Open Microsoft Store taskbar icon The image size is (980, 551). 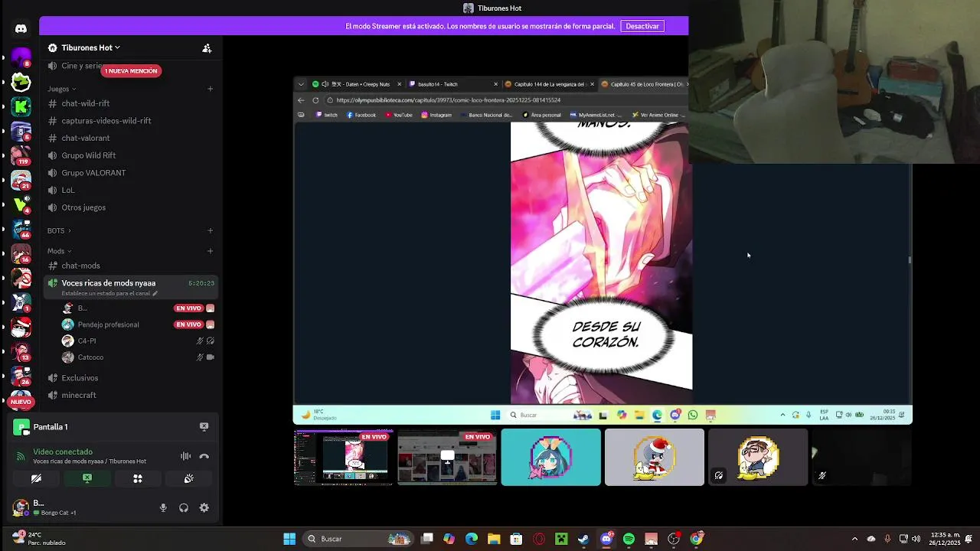tap(516, 539)
